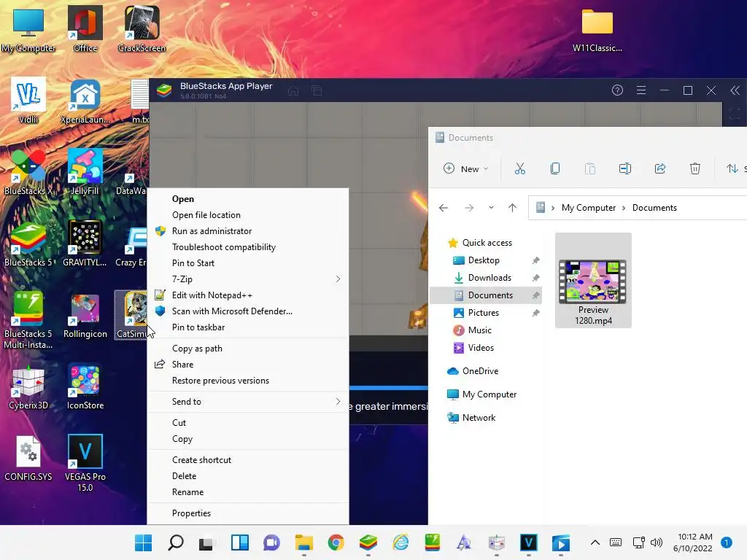Open the BlueStacks hamburger menu
Image resolution: width=747 pixels, height=560 pixels.
pyautogui.click(x=641, y=90)
